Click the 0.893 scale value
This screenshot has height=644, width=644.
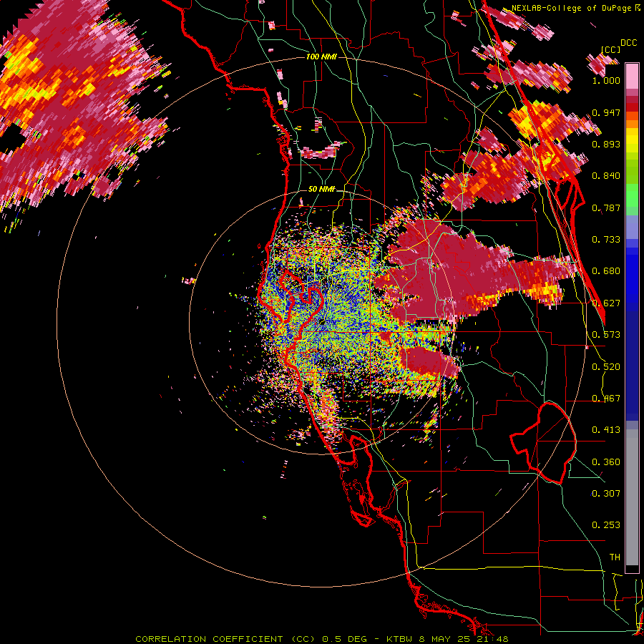pos(606,144)
